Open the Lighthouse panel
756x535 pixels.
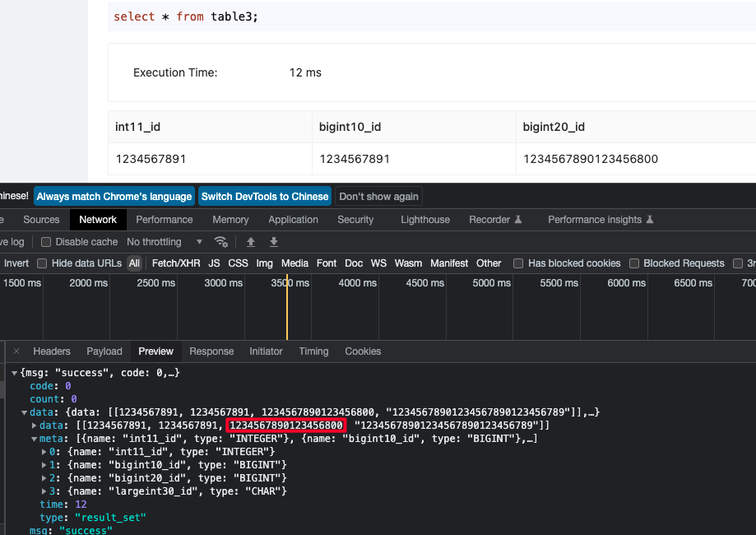tap(425, 220)
